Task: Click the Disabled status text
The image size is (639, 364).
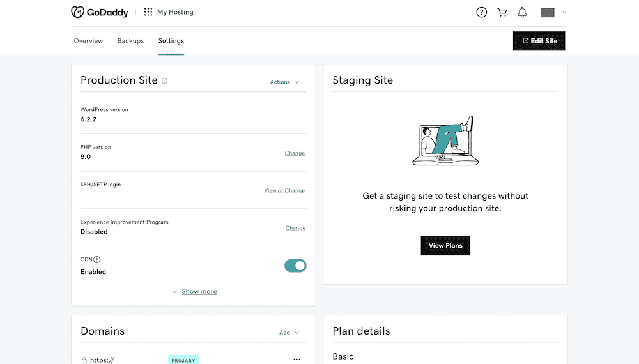Action: point(94,232)
